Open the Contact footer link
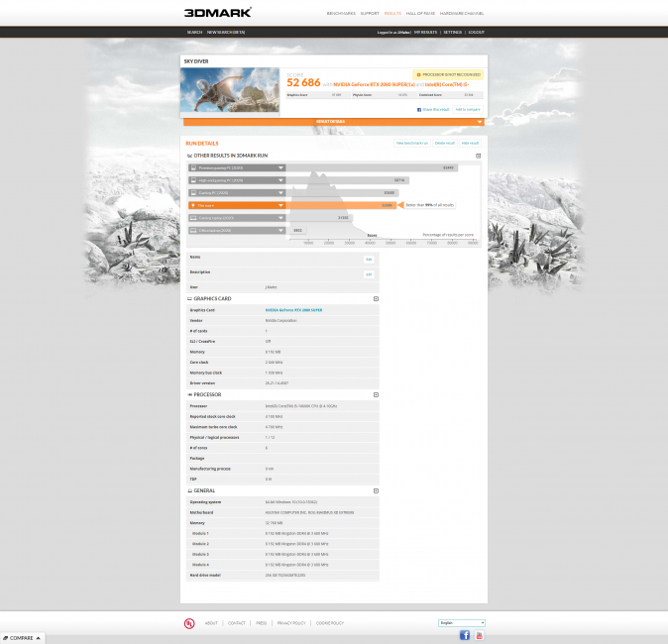Screen dimensions: 668x644 (237, 623)
